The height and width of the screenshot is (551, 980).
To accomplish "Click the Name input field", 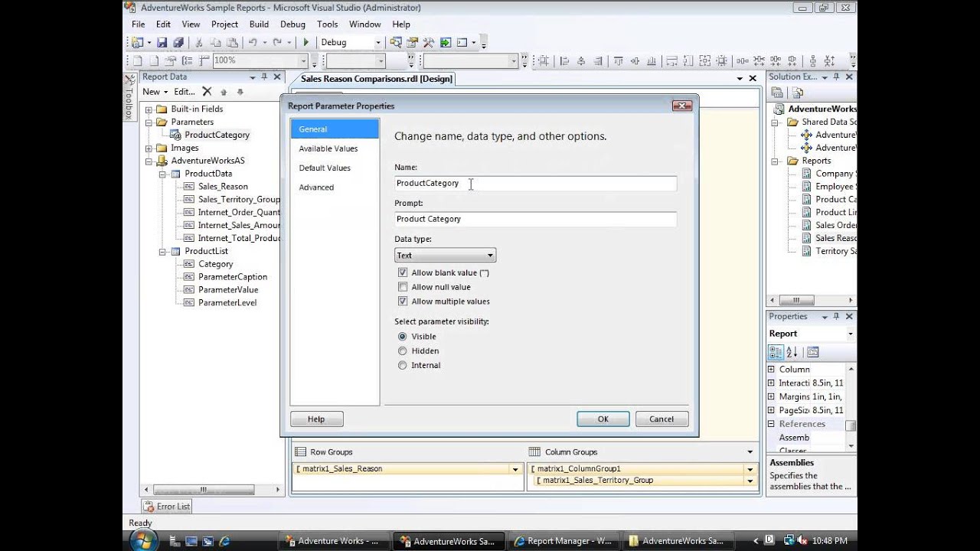I will 535,184.
